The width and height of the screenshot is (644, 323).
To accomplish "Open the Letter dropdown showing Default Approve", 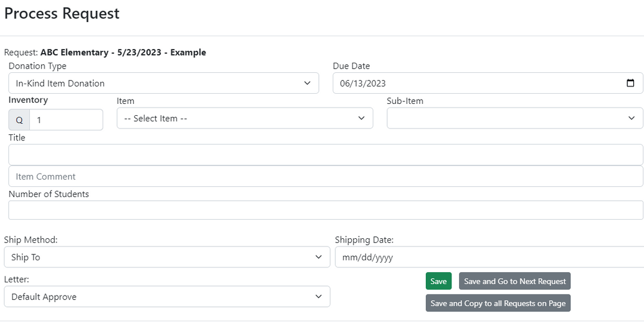I will pos(166,297).
